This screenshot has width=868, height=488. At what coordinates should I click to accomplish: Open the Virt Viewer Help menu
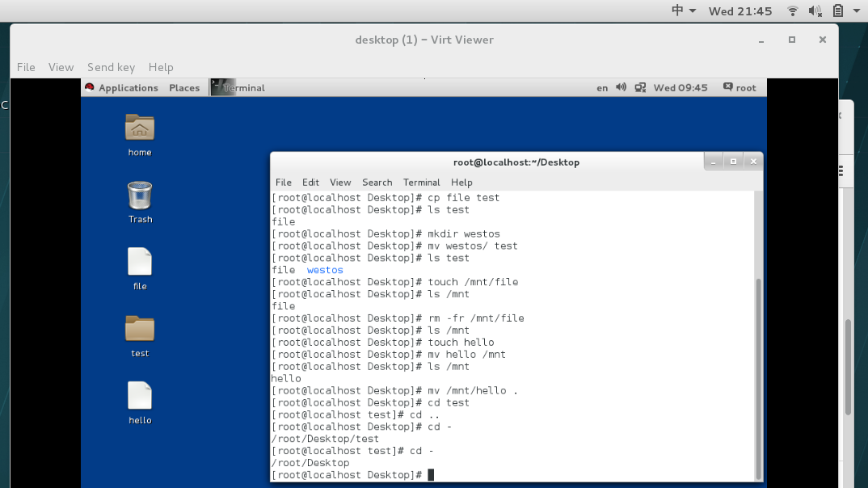click(161, 67)
